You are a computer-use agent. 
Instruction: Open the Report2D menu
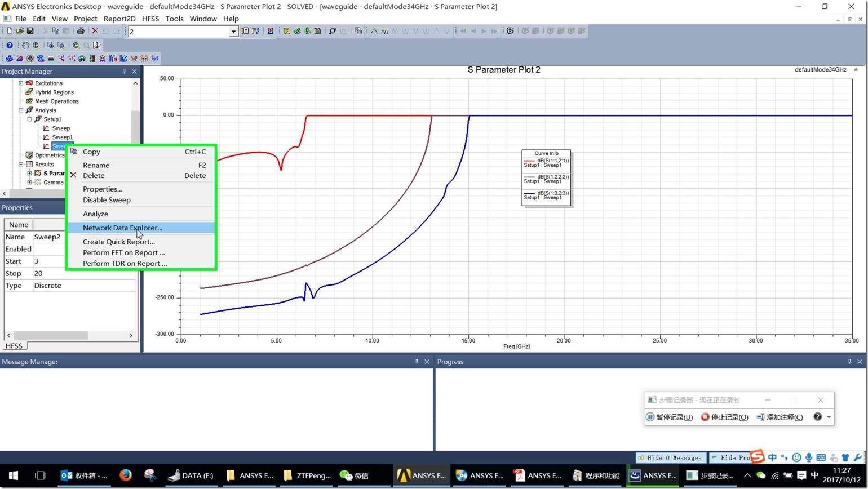coord(119,19)
